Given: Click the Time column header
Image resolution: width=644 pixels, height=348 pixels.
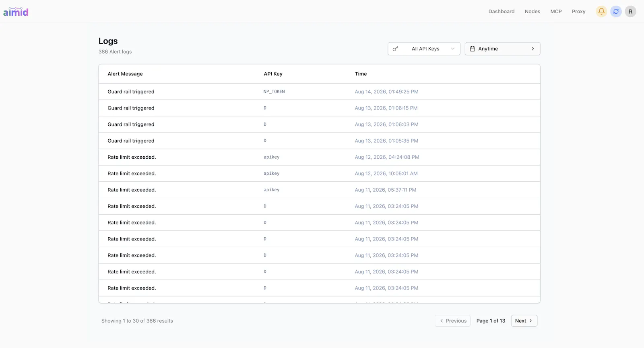Looking at the screenshot, I should (361, 74).
